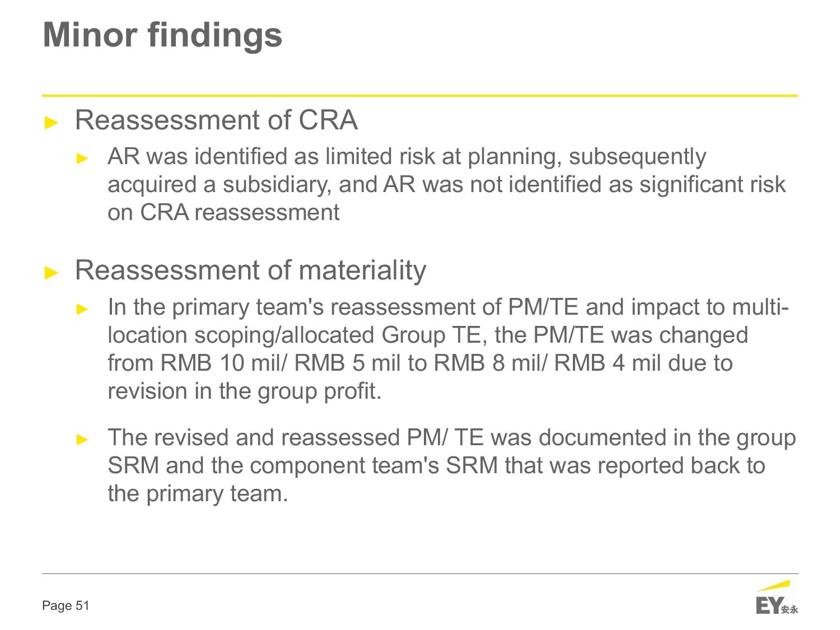The image size is (840, 630).
Task: Click the arrow bullet beside Reassessment of materiality
Action: [51, 273]
